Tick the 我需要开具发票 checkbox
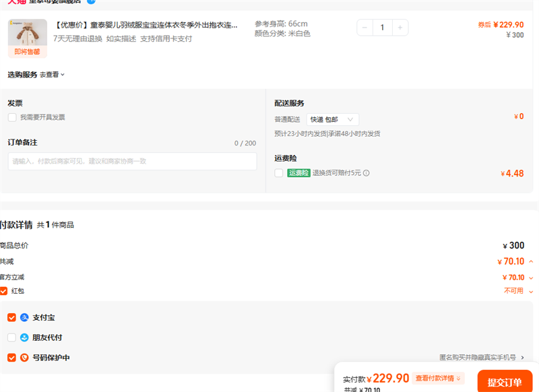539x392 pixels. point(12,117)
